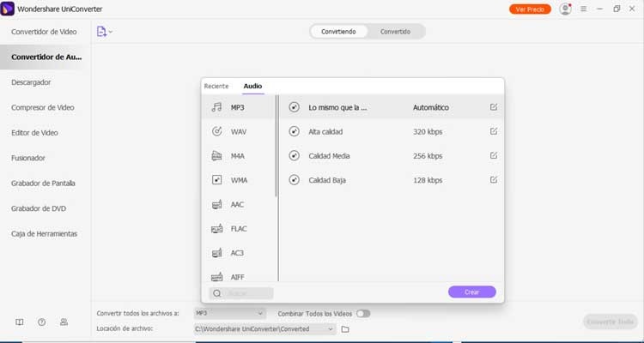
Task: Select the WMA format icon
Action: pyautogui.click(x=216, y=180)
